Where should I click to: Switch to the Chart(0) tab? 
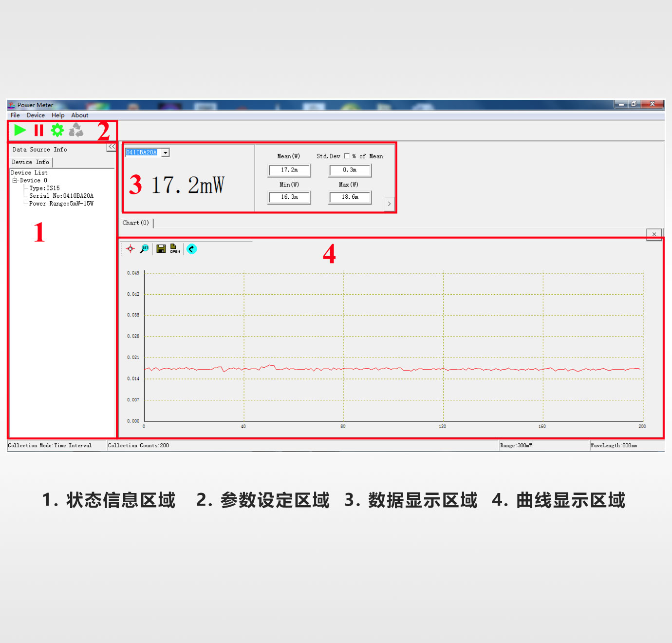point(136,223)
